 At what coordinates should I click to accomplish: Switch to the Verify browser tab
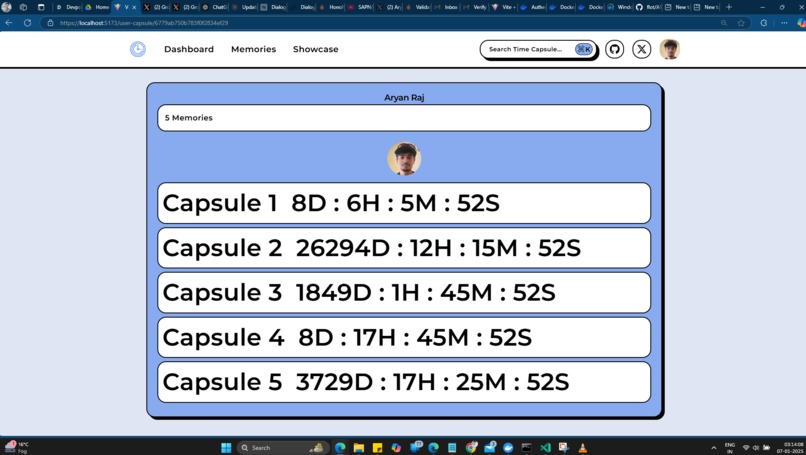pos(475,7)
